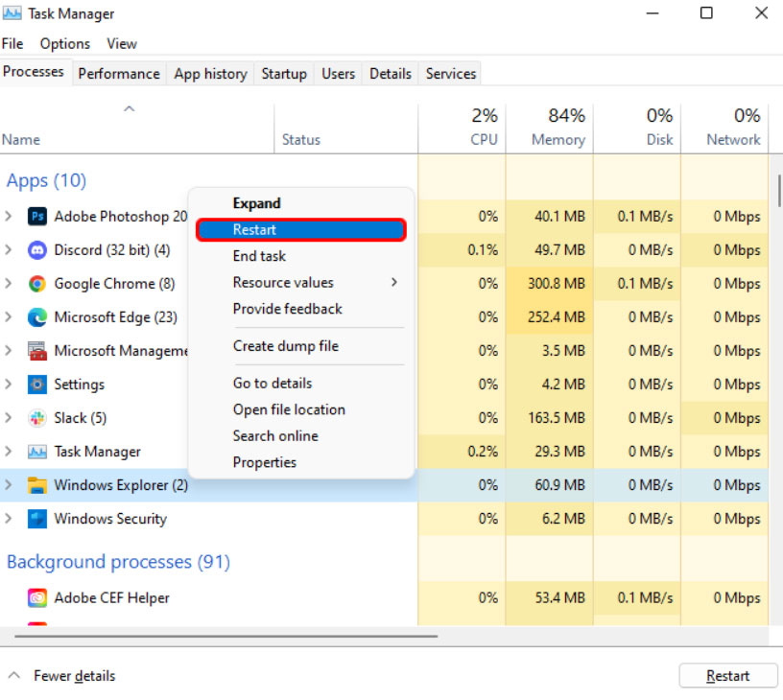Click the Microsoft Edge icon
783x700 pixels.
click(37, 317)
